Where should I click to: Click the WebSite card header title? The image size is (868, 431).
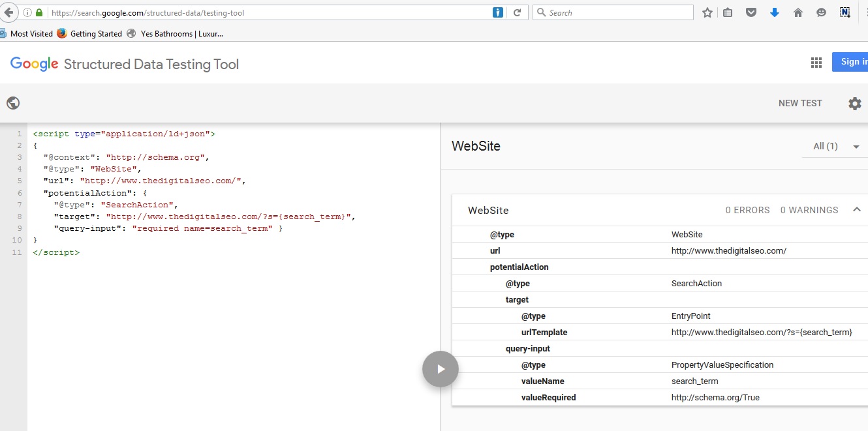[x=488, y=211]
